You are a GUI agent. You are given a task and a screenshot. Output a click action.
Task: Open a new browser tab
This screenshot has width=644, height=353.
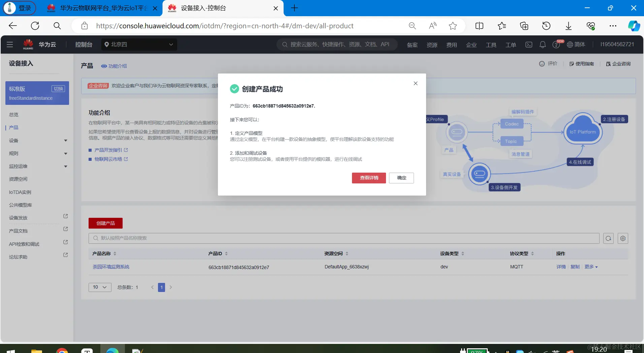coord(294,8)
